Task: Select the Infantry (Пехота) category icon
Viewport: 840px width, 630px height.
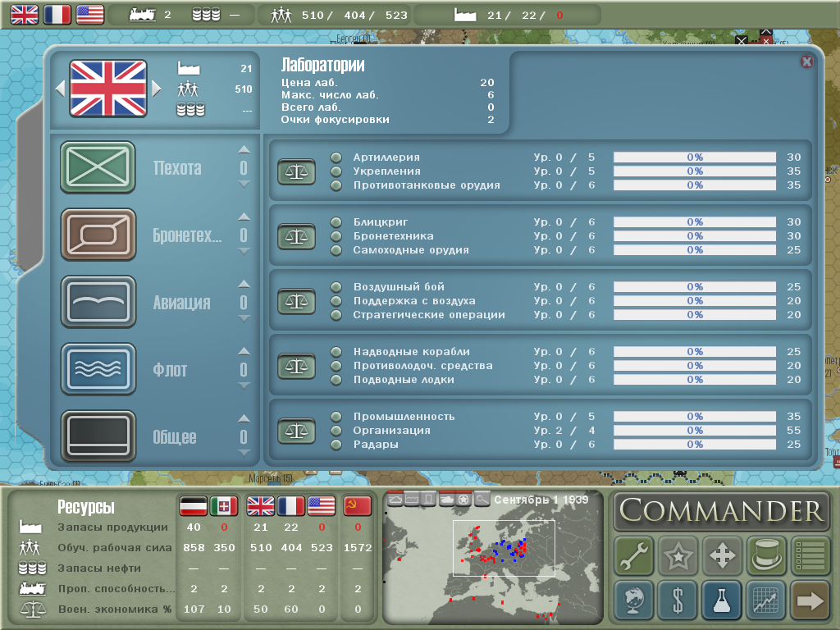Action: [98, 167]
